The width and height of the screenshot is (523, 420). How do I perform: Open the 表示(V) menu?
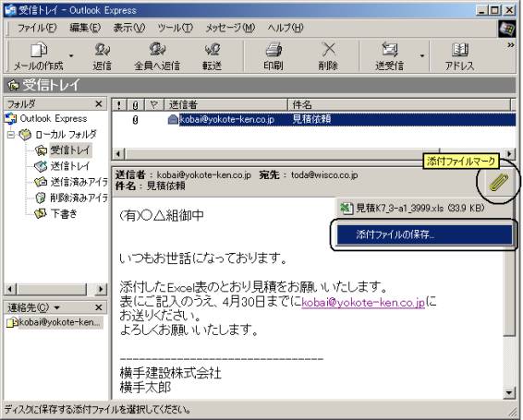click(x=129, y=28)
